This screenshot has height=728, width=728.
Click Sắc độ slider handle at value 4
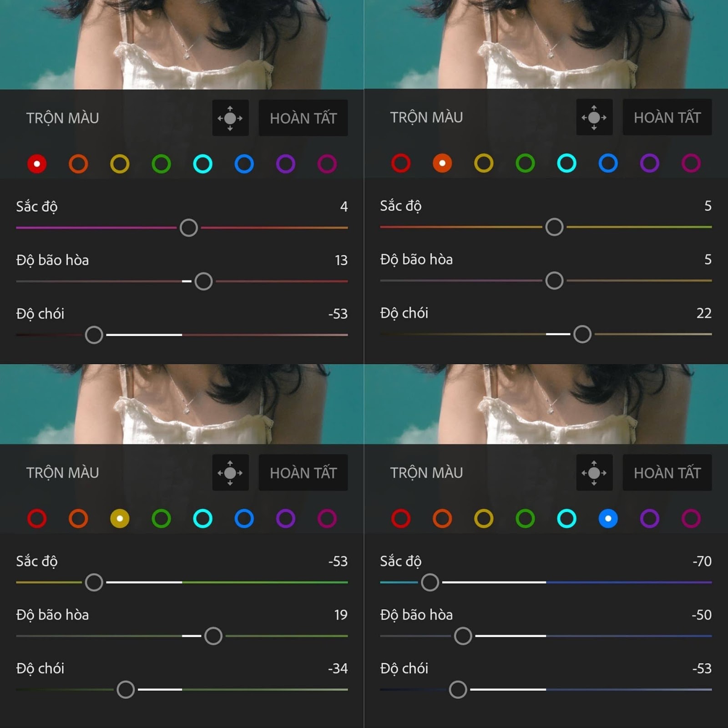click(188, 227)
